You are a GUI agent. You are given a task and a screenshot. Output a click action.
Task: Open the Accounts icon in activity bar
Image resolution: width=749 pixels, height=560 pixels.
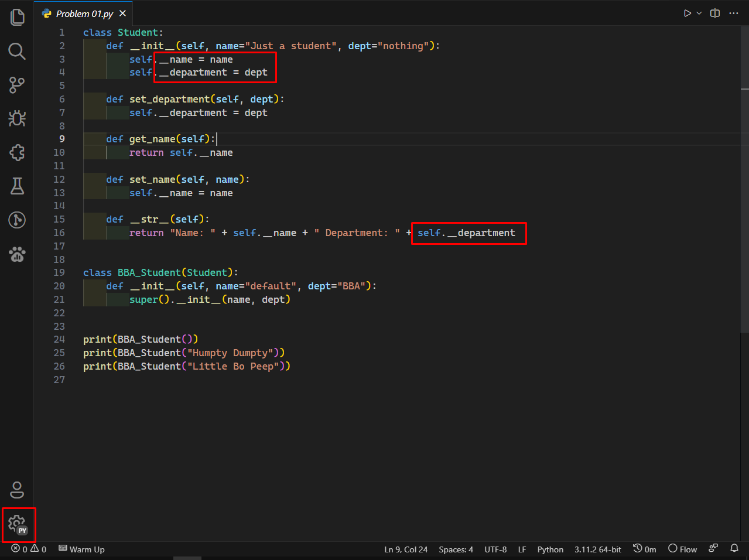[17, 490]
